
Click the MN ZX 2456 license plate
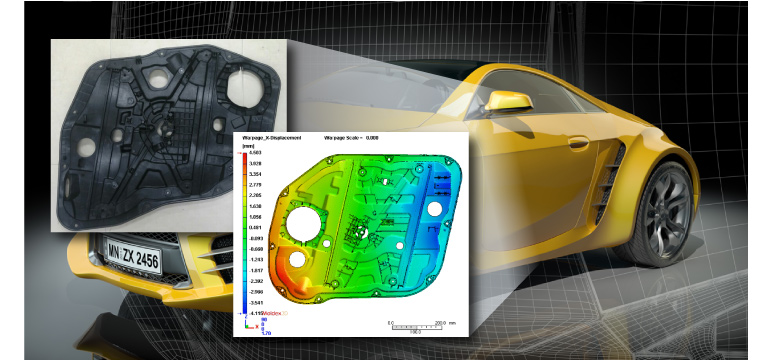pyautogui.click(x=133, y=255)
